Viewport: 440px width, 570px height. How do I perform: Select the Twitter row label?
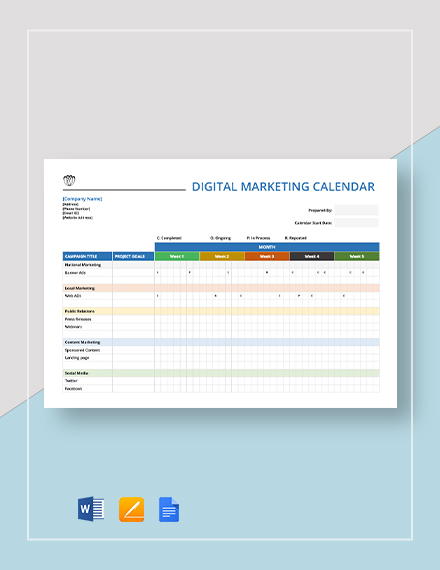coord(71,381)
